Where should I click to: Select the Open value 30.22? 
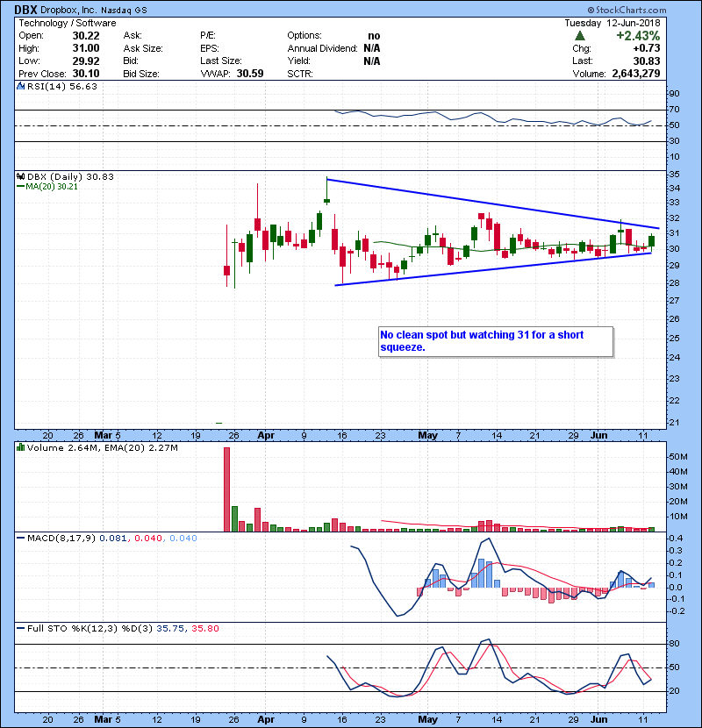click(x=86, y=36)
